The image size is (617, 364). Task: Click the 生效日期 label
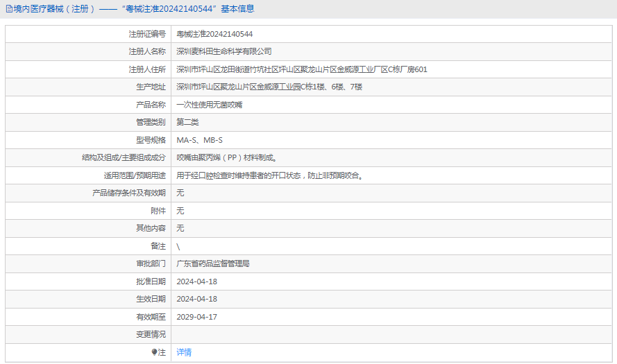pos(151,299)
